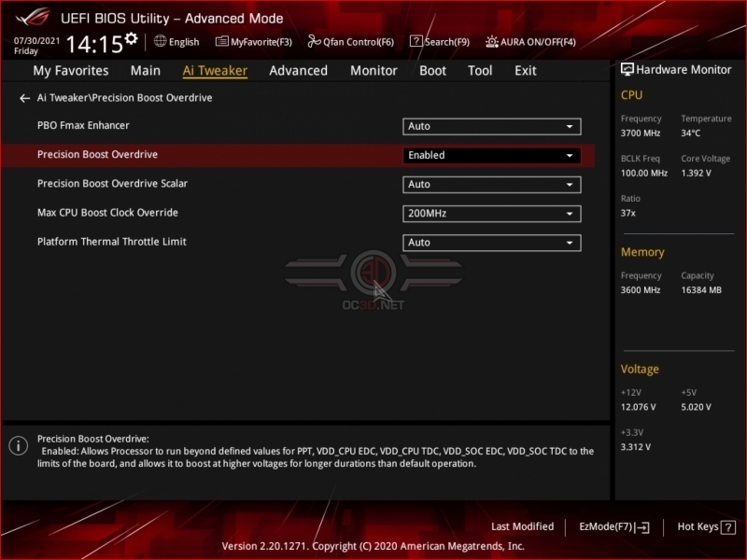Screen dimensions: 747x560
Task: Click the Version 2.20.1271 copyright text
Action: click(x=373, y=546)
